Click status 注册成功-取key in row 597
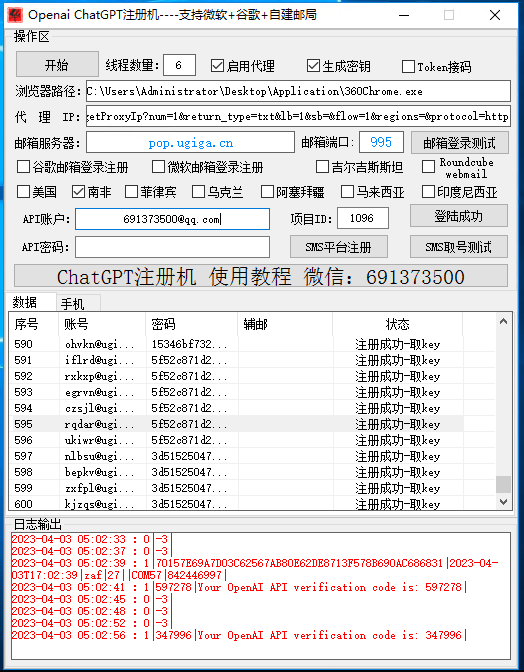The image size is (524, 672). click(398, 456)
